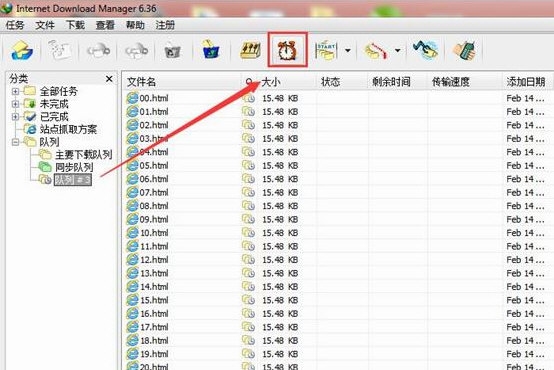Click the queue icon in 16.html row
554x370 pixels.
[249, 313]
